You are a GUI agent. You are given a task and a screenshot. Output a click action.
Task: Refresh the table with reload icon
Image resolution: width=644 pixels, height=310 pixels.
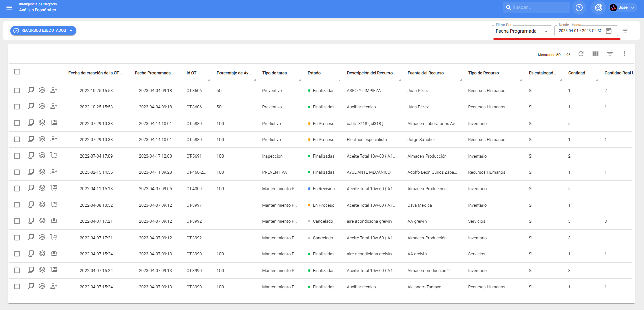click(581, 54)
